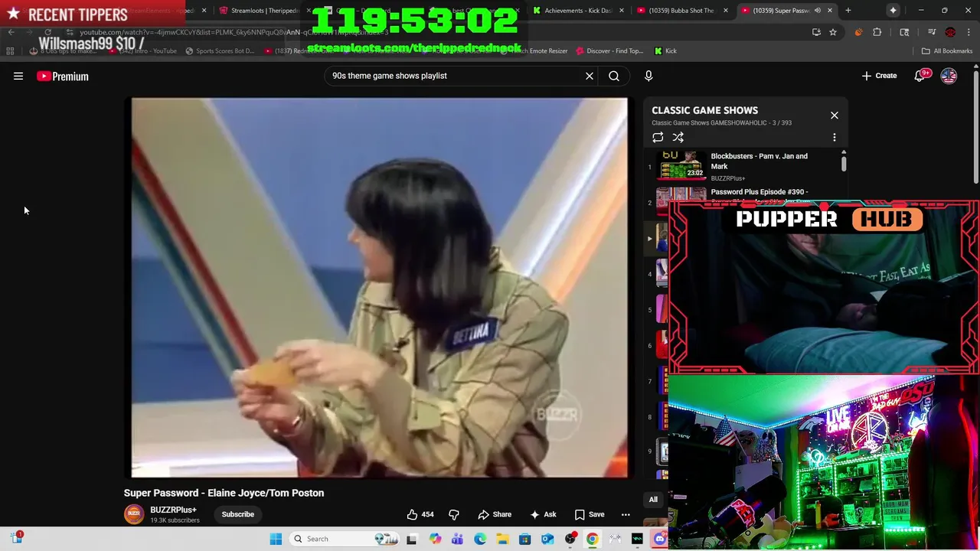Open the BUZZRPlus+ channel name link
Viewport: 980px width, 551px height.
(173, 510)
